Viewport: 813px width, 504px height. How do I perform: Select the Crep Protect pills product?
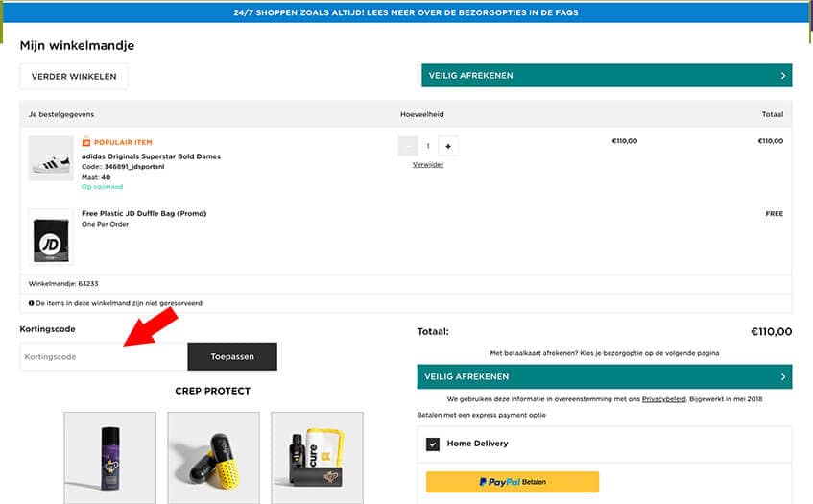click(214, 458)
